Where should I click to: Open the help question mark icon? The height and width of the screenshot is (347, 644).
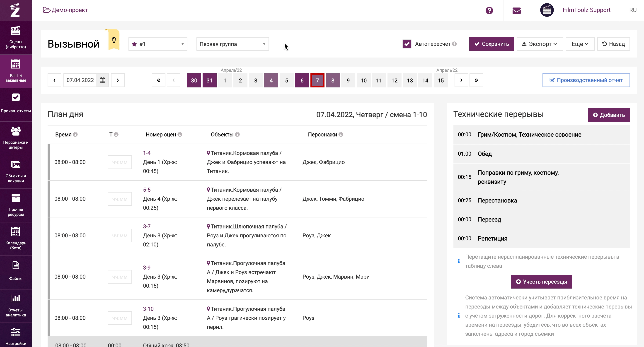[489, 10]
